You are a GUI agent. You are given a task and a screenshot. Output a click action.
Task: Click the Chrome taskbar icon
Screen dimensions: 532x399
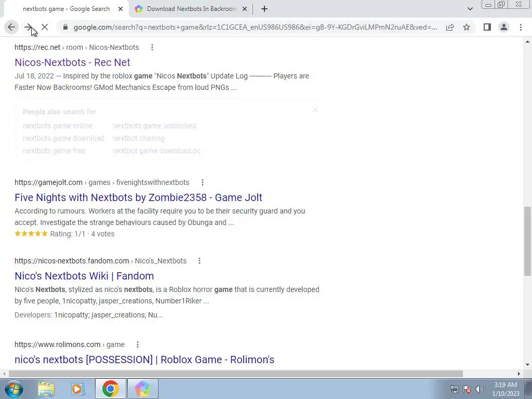110,389
